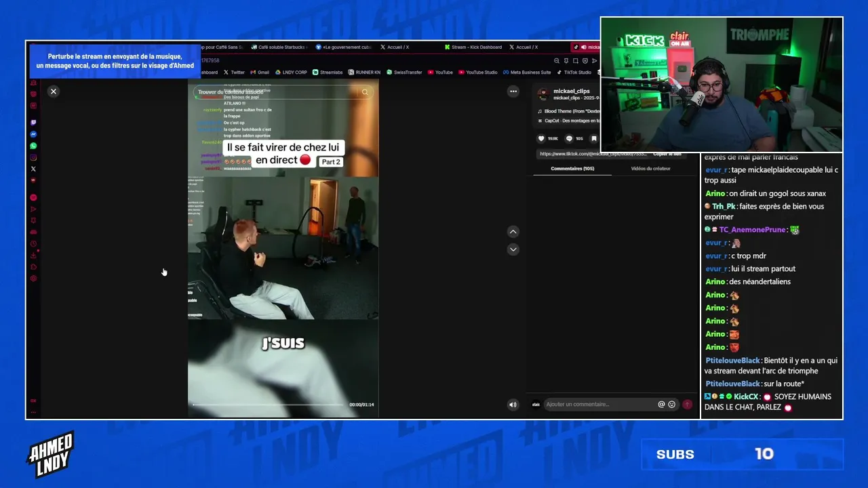
Task: Click search magnifier in related content bar
Action: click(x=365, y=92)
